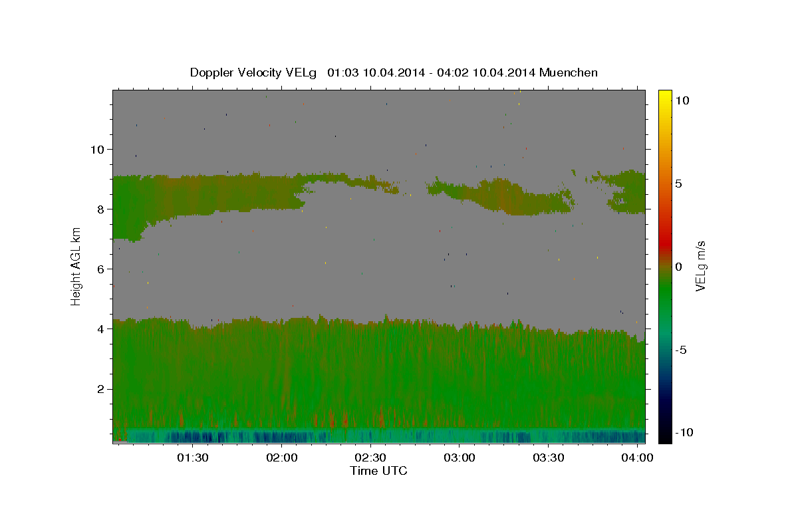Click the '02:00' time tick label
798x532 pixels.
coord(281,459)
